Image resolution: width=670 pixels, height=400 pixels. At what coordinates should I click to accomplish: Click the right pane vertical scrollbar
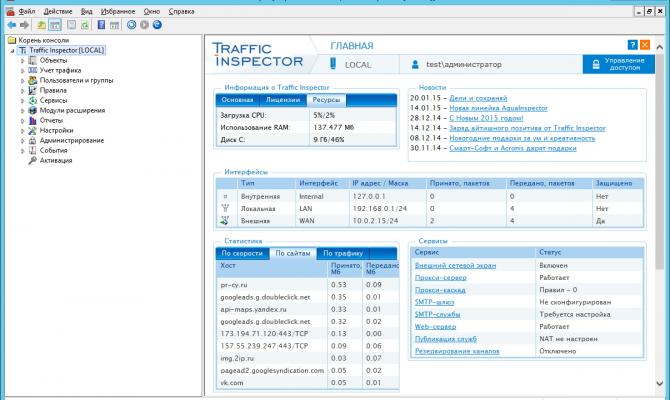click(x=660, y=162)
